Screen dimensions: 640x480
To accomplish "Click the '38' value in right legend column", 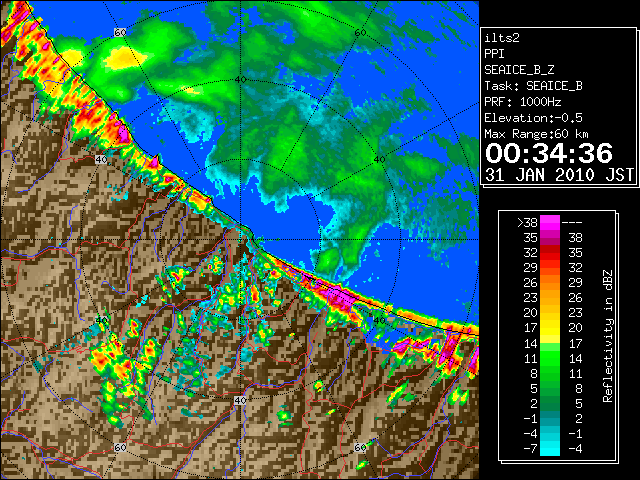I will tap(576, 238).
